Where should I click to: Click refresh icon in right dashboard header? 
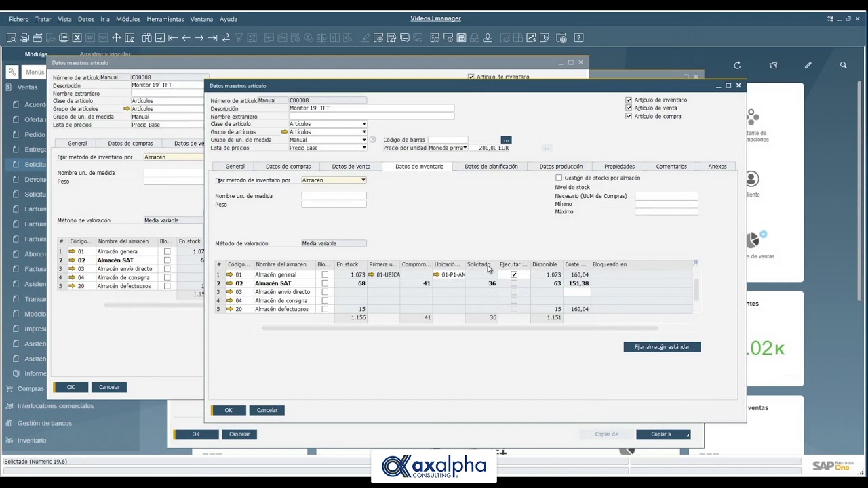click(x=737, y=66)
